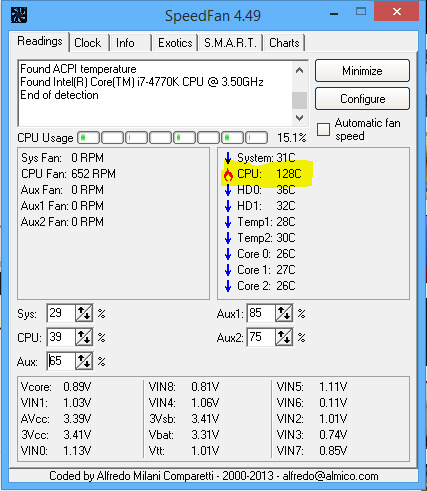The height and width of the screenshot is (491, 427).
Task: Enable the Automatic fan speed checkbox
Action: [x=323, y=130]
